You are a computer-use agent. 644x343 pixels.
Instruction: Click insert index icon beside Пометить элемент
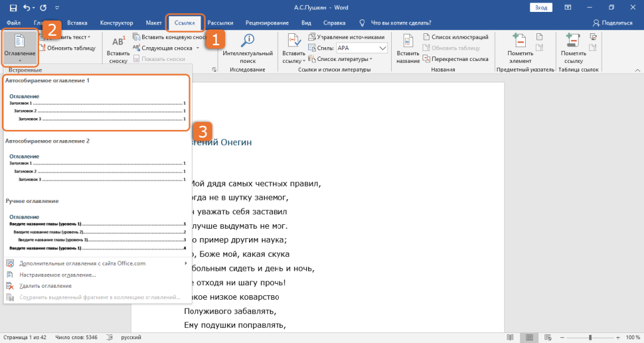[539, 37]
